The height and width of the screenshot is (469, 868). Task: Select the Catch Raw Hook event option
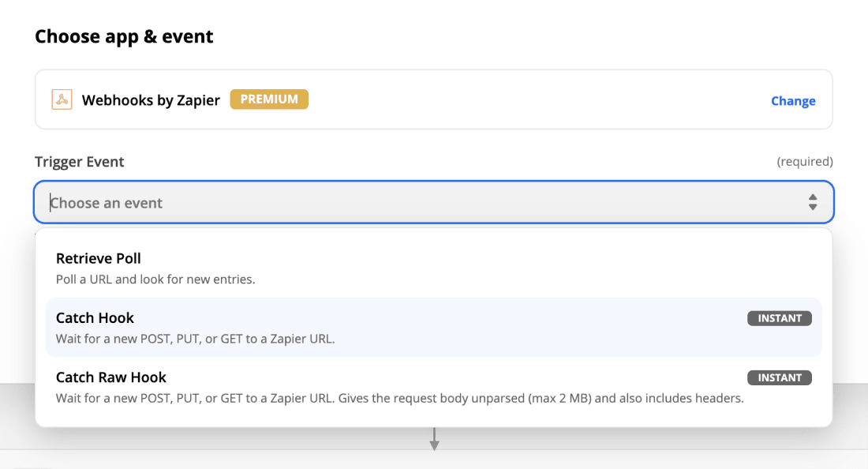coord(434,387)
